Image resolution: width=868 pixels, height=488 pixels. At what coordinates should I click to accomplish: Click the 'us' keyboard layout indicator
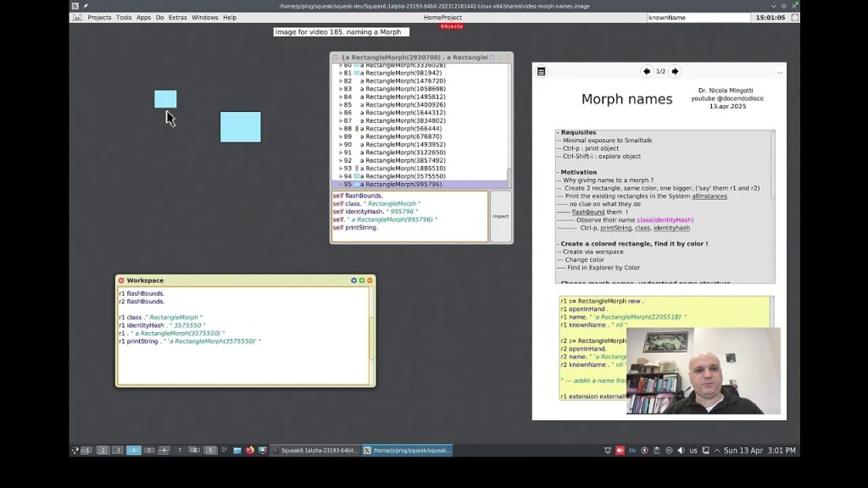[x=693, y=450]
